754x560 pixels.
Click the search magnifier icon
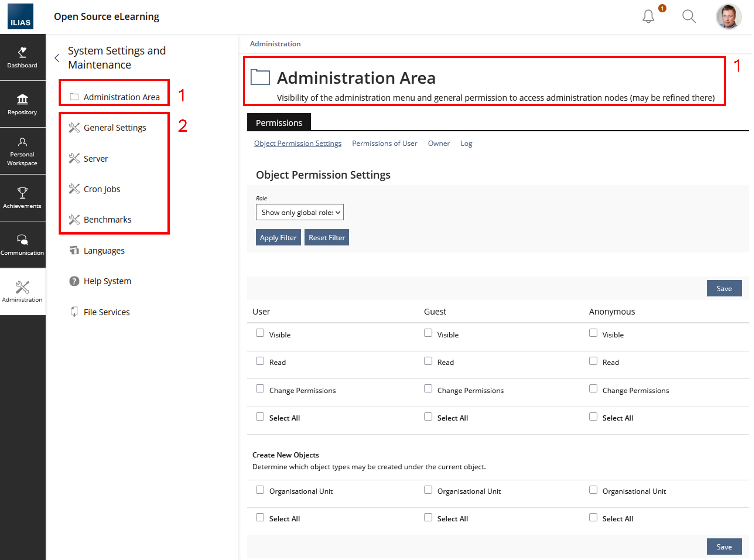[689, 16]
